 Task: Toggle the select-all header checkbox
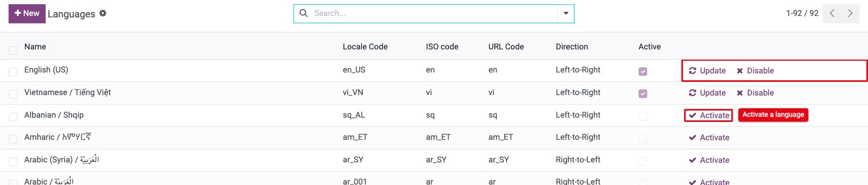pyautogui.click(x=13, y=50)
